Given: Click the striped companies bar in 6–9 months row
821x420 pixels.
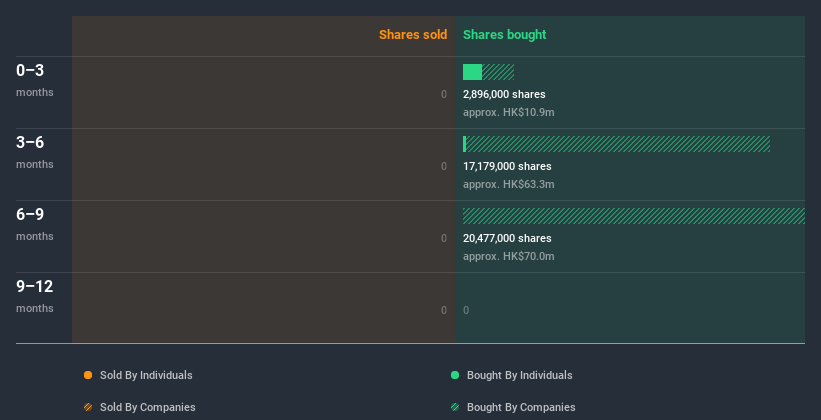Looking at the screenshot, I should coord(634,216).
